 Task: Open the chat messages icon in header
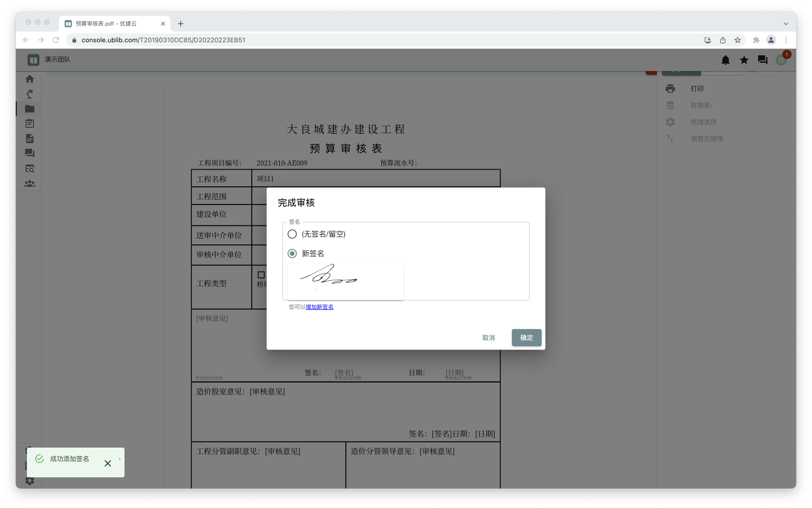(x=763, y=60)
